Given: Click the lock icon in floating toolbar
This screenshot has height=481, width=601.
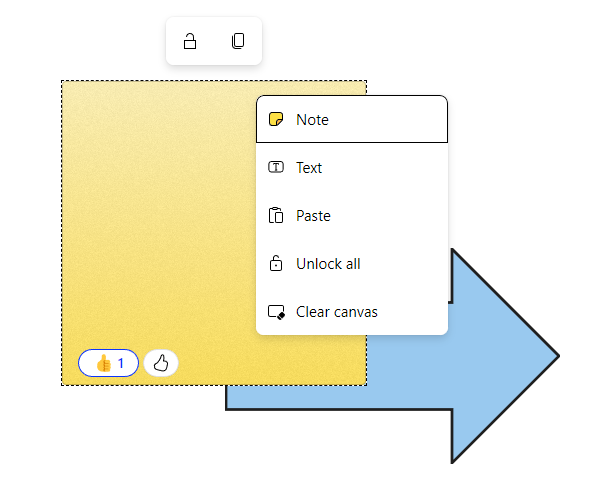Looking at the screenshot, I should pyautogui.click(x=190, y=41).
